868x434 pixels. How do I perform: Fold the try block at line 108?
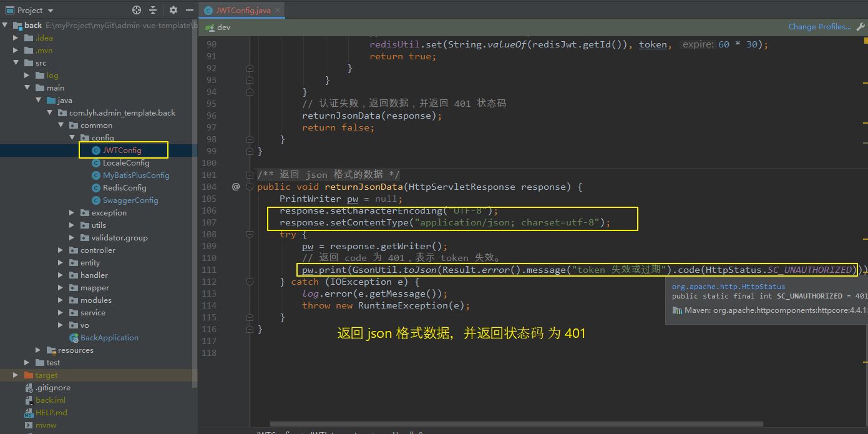point(250,234)
